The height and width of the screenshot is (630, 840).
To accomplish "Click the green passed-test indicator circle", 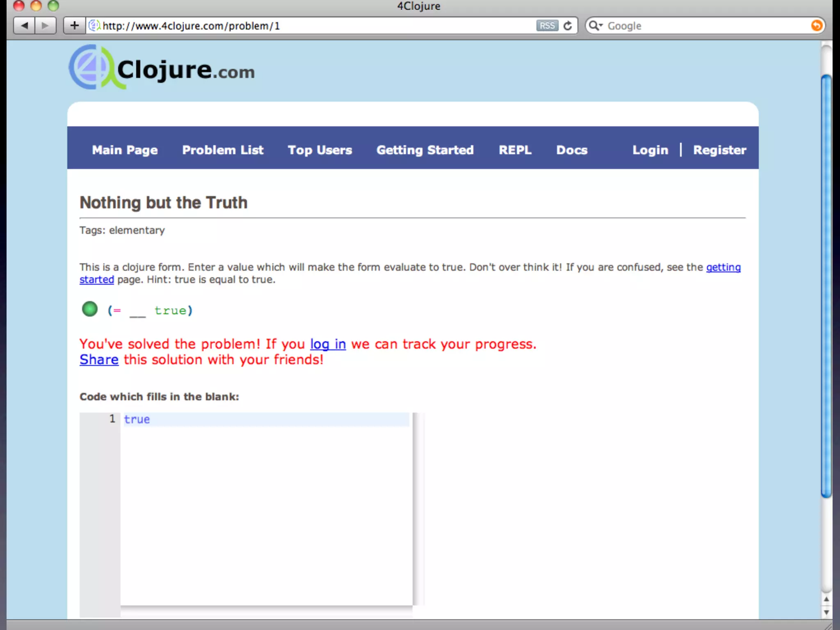I will pyautogui.click(x=90, y=309).
